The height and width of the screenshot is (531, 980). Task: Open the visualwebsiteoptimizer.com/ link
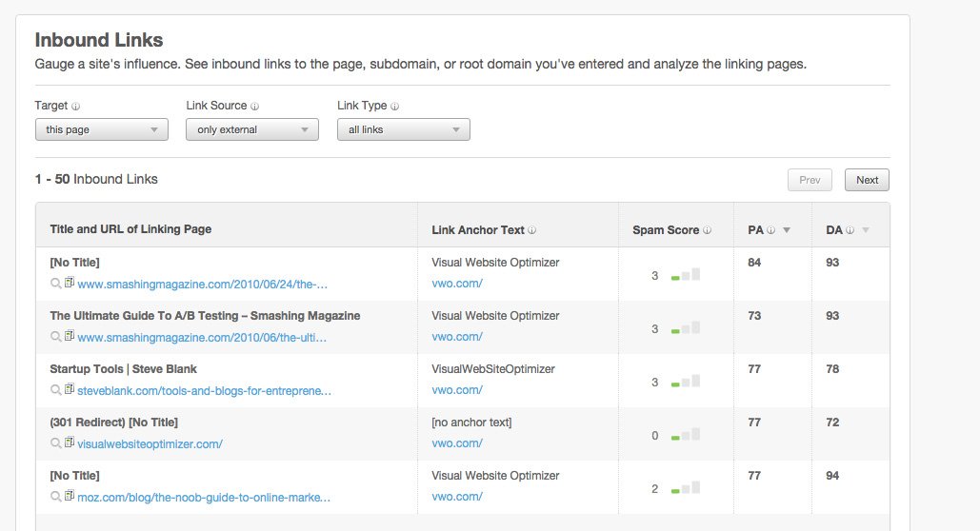click(x=150, y=444)
